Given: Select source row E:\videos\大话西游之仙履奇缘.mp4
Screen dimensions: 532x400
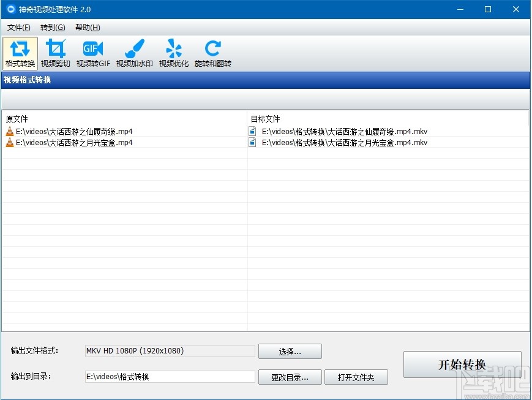Looking at the screenshot, I should [x=125, y=132].
